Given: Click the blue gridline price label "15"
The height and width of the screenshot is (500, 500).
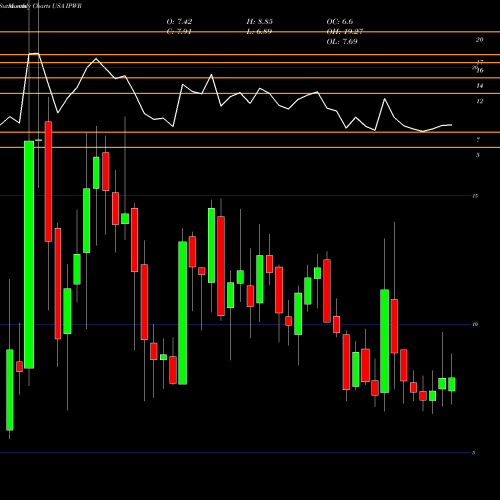Looking at the screenshot, I should [x=475, y=196].
